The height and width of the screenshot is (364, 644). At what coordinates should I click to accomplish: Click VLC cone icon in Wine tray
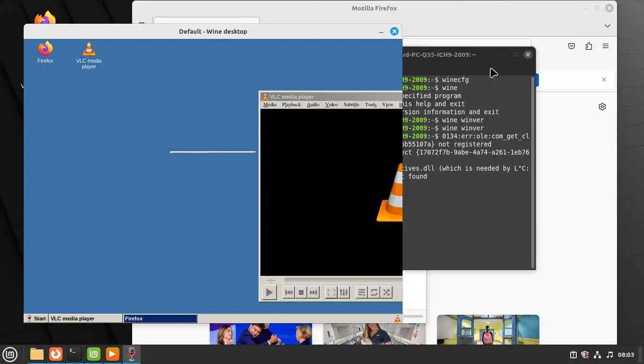coord(397,318)
